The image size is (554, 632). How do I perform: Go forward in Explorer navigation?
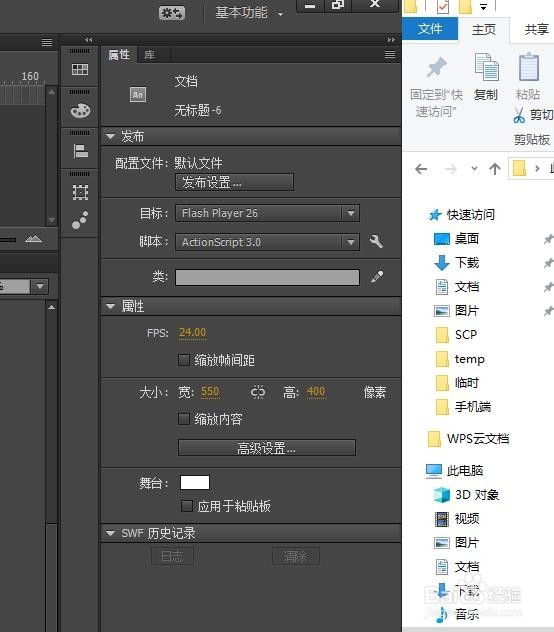pyautogui.click(x=451, y=168)
